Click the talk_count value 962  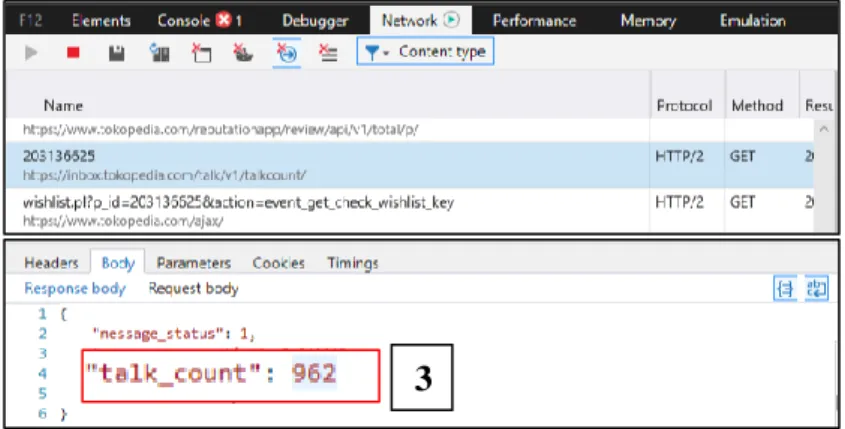pos(314,373)
